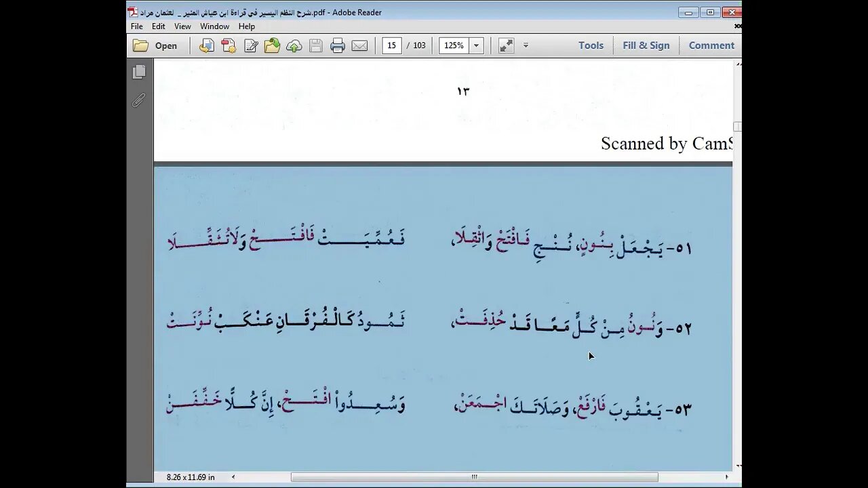Image resolution: width=868 pixels, height=488 pixels.
Task: Open the Fill & Sign pane
Action: (646, 45)
